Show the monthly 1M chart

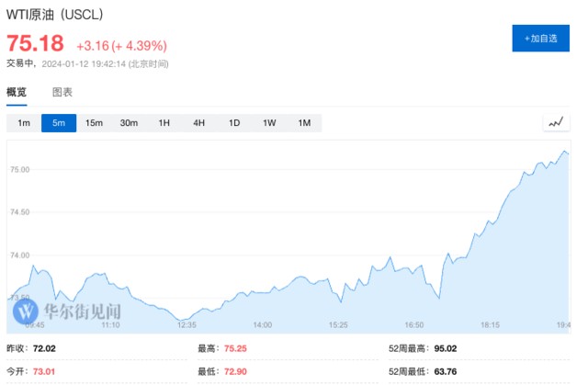coord(304,123)
